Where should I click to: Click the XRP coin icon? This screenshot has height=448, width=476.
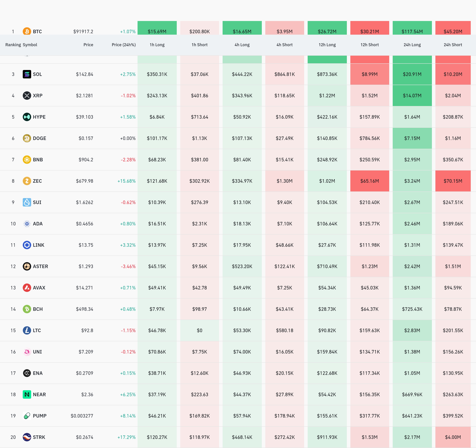(27, 96)
